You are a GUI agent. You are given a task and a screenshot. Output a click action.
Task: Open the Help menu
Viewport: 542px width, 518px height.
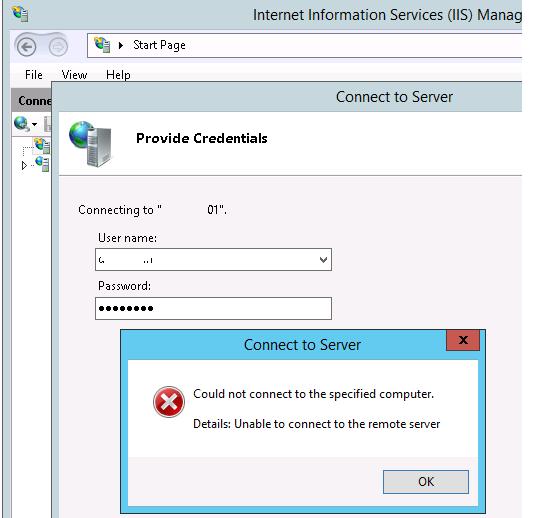tap(118, 75)
